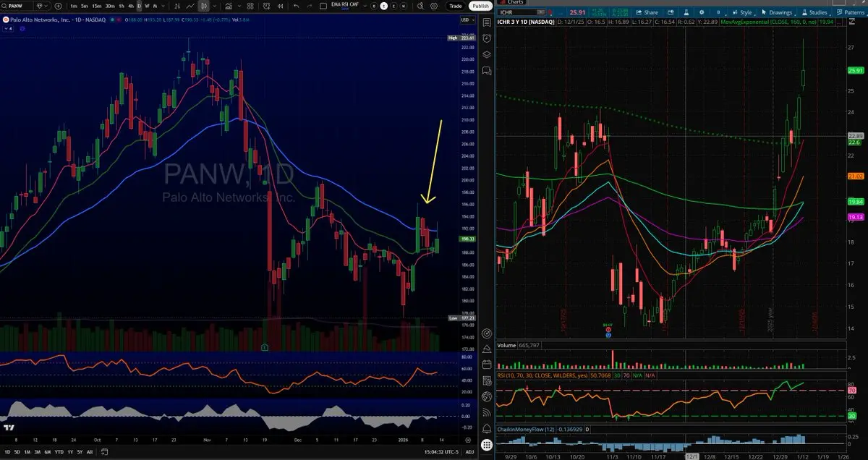The image size is (868, 460).
Task: Open thinkorswim chart settings gear
Action: [x=702, y=12]
